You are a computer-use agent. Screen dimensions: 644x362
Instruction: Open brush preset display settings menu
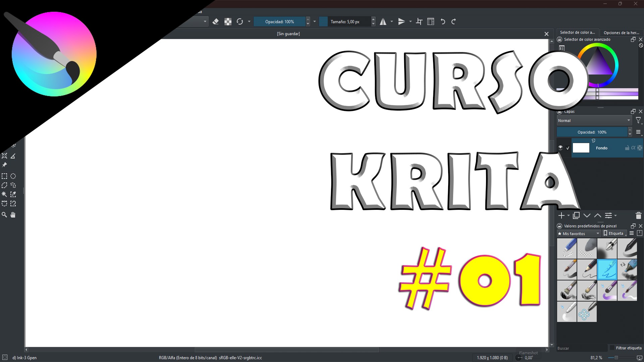point(632,233)
